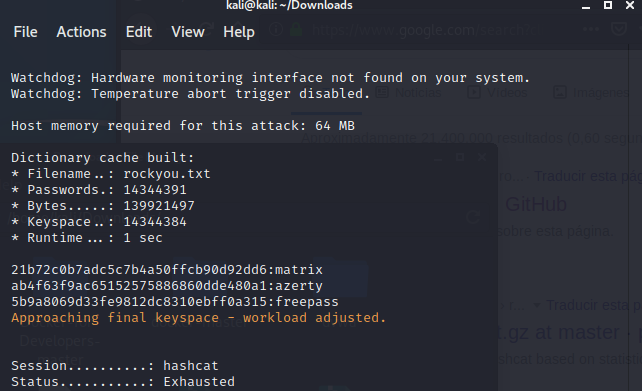
Task: Open the Help menu
Action: [x=239, y=32]
